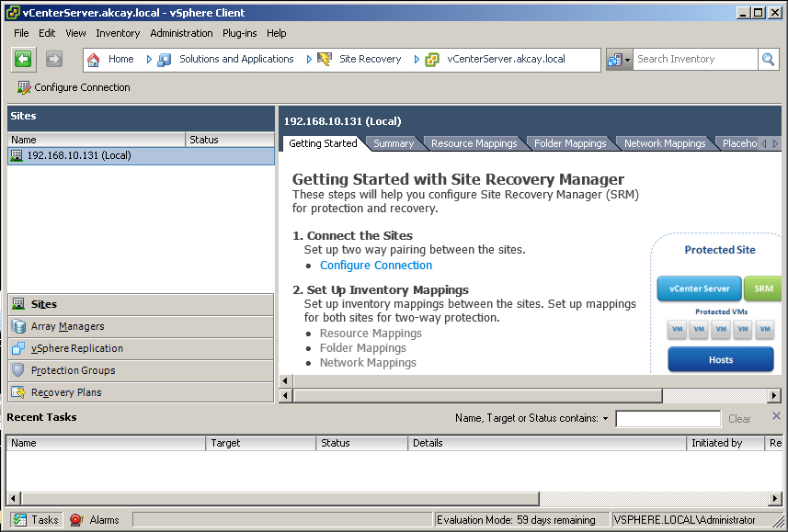The height and width of the screenshot is (532, 788).
Task: Switch to the Resource Mappings tab
Action: click(x=474, y=143)
